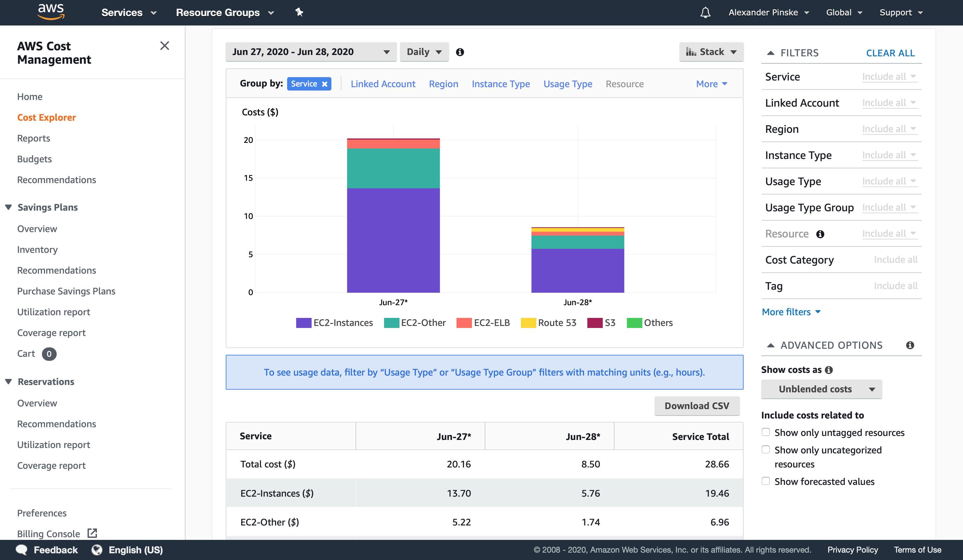Open the More group-by dropdown
The width and height of the screenshot is (963, 560).
tap(711, 84)
